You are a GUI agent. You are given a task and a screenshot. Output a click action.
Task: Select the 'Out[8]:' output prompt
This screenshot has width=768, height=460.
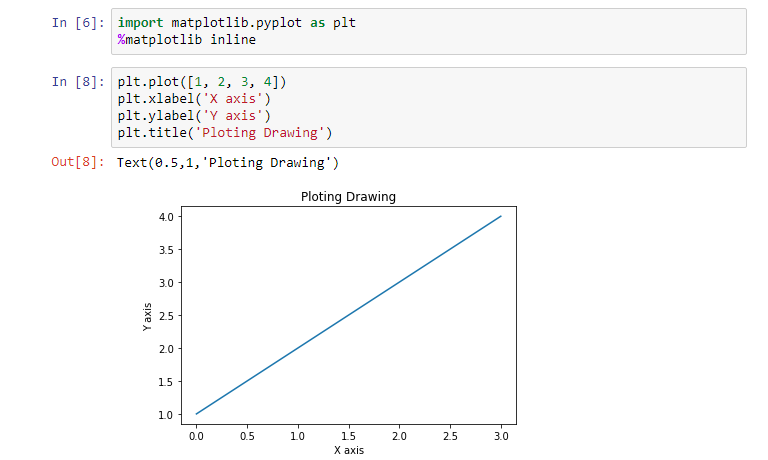click(x=78, y=162)
